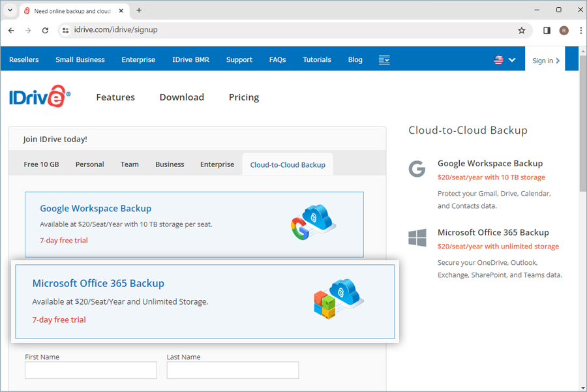Open the Support link
The image size is (587, 392).
click(x=239, y=59)
